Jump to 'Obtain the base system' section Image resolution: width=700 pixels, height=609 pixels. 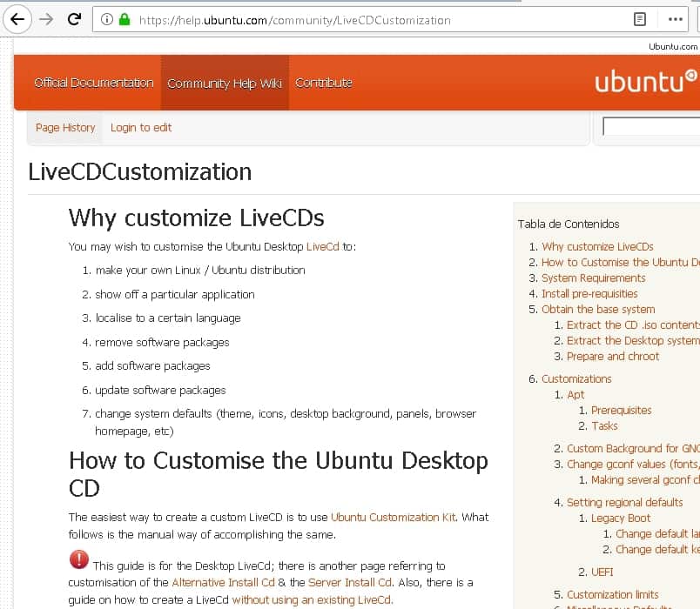[x=598, y=309]
